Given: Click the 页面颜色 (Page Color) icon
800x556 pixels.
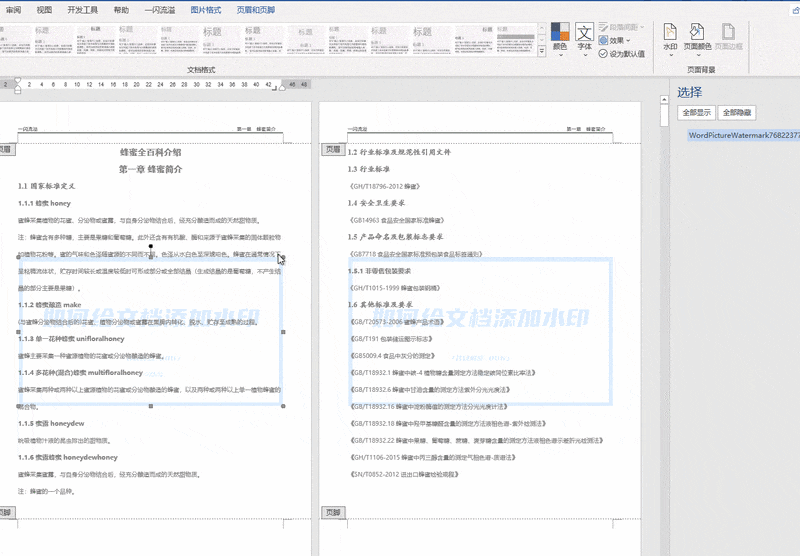Looking at the screenshot, I should click(x=697, y=35).
